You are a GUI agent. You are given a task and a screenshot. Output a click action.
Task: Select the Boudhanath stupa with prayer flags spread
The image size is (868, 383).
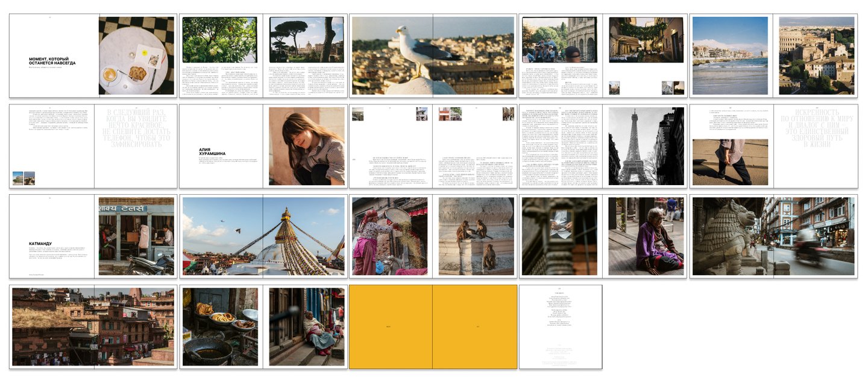[x=263, y=236]
